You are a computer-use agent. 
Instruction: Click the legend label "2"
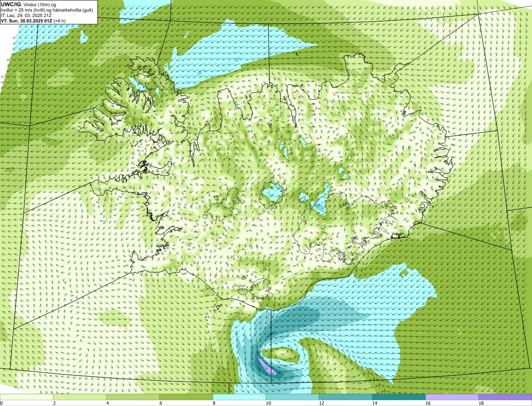(x=54, y=403)
